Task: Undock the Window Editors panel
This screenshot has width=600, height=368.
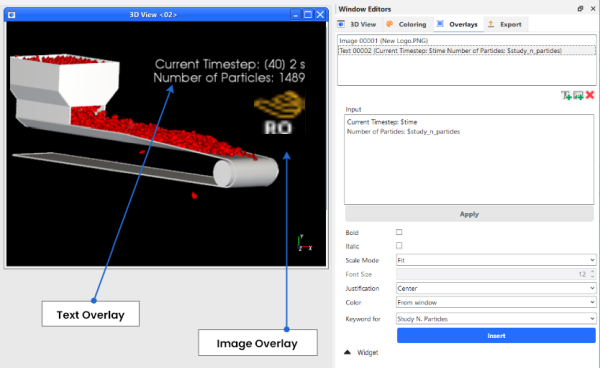Action: [x=580, y=8]
